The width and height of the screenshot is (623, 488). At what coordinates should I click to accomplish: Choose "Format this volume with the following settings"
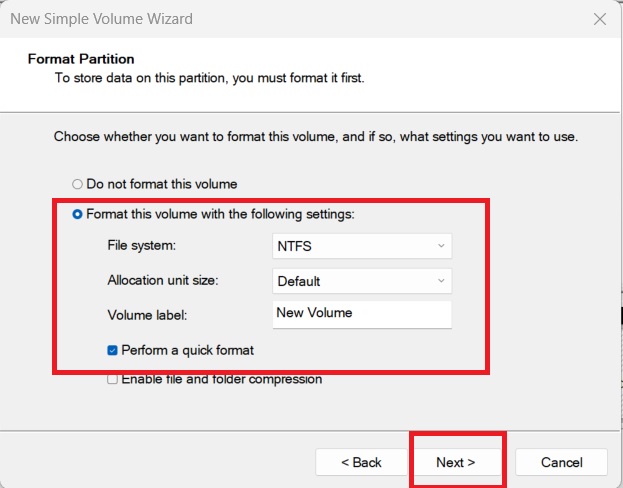point(78,214)
